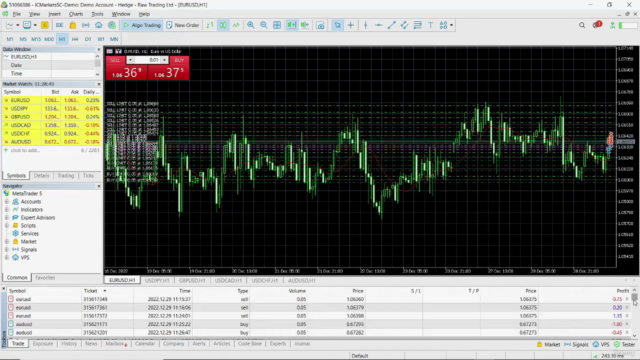Image resolution: width=640 pixels, height=360 pixels.
Task: Expand Expert Advisors in Navigator
Action: pos(7,218)
